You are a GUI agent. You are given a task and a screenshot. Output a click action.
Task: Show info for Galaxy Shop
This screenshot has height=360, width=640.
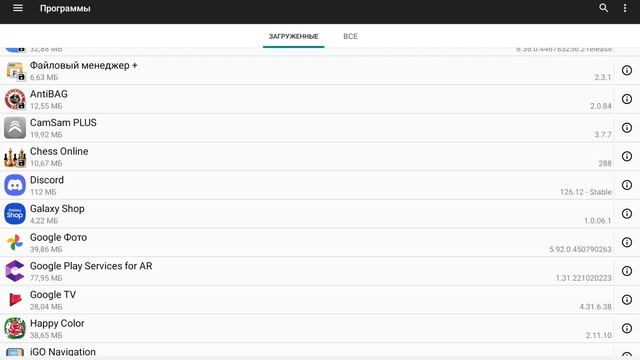coord(627,213)
